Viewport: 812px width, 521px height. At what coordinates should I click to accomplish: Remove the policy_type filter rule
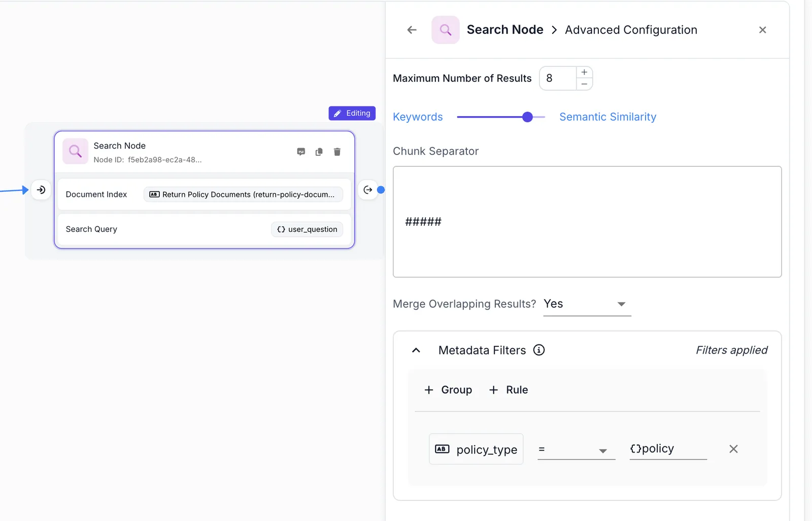click(733, 449)
